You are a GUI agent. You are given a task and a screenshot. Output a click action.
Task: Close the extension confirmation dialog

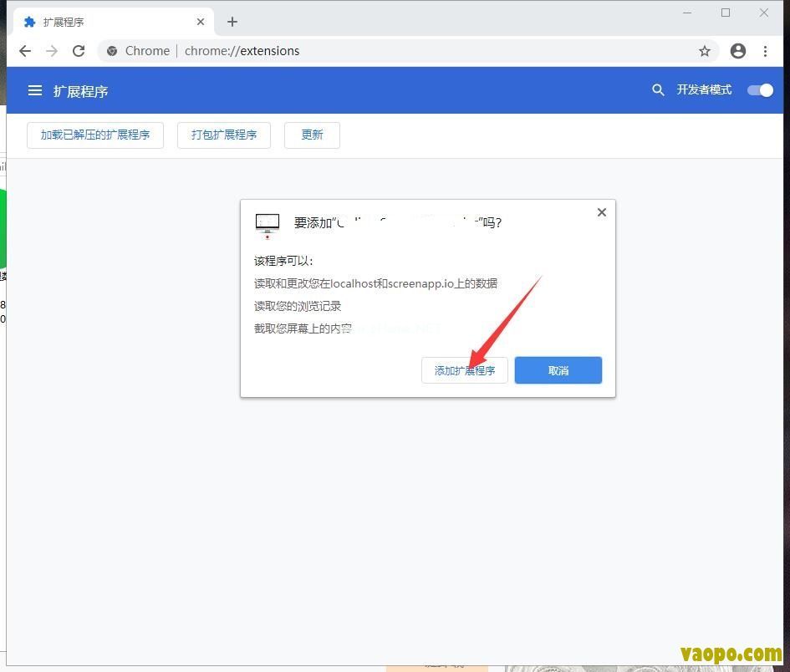click(601, 212)
